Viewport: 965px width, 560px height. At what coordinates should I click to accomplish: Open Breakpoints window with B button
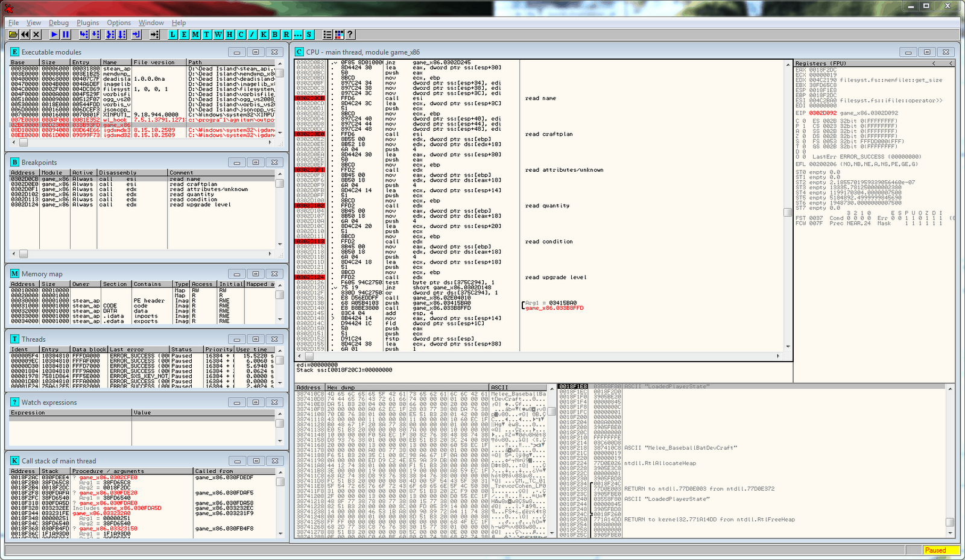275,35
